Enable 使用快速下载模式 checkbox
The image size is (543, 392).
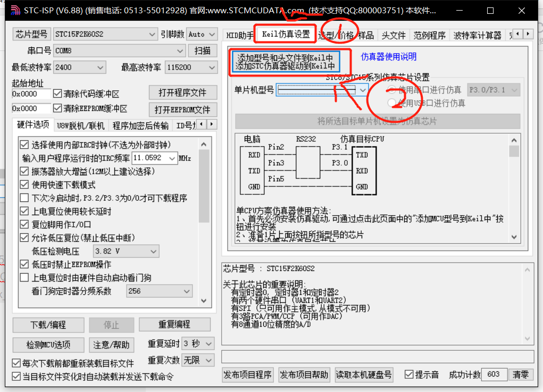click(x=25, y=186)
